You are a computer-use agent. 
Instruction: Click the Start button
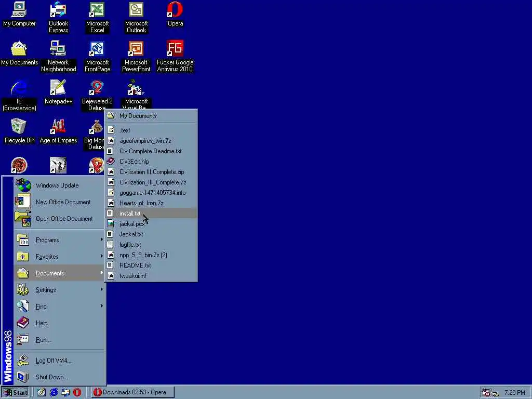(15, 393)
